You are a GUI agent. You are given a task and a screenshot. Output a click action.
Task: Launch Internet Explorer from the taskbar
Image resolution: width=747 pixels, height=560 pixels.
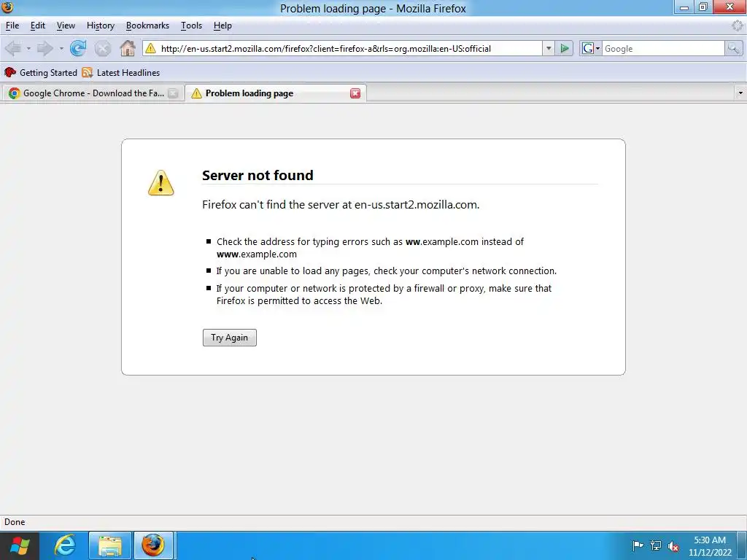[x=65, y=545]
